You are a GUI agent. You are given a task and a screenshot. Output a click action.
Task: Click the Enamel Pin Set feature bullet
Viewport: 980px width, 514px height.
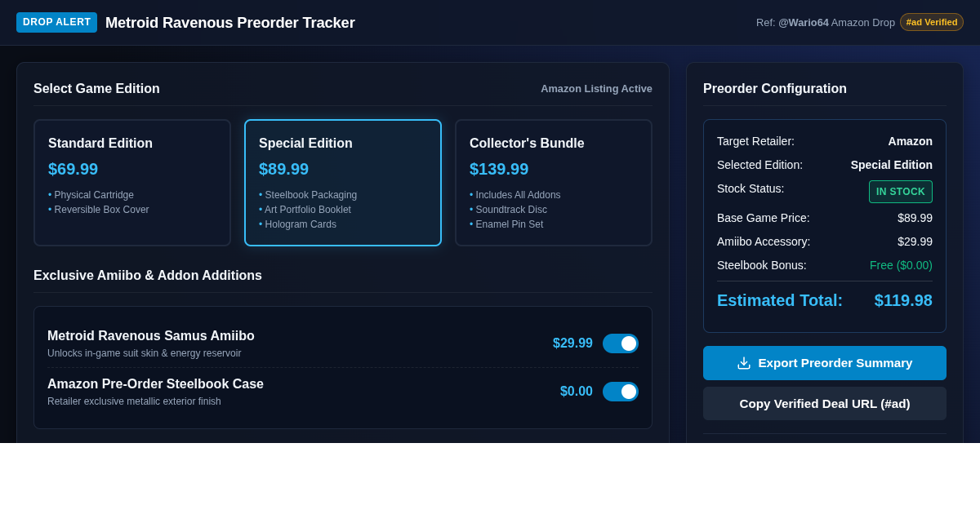pos(506,224)
